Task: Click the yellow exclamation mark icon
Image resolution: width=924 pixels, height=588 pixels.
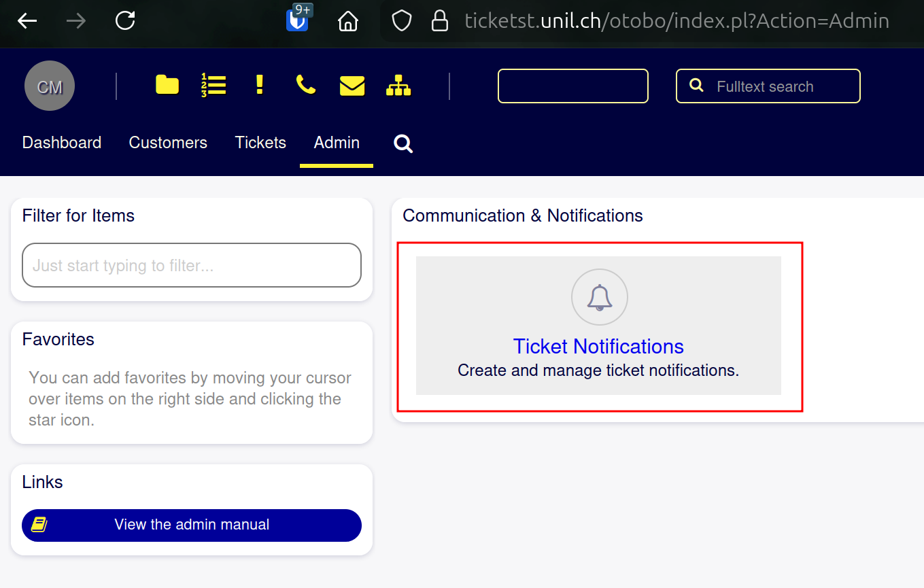Action: [x=259, y=85]
